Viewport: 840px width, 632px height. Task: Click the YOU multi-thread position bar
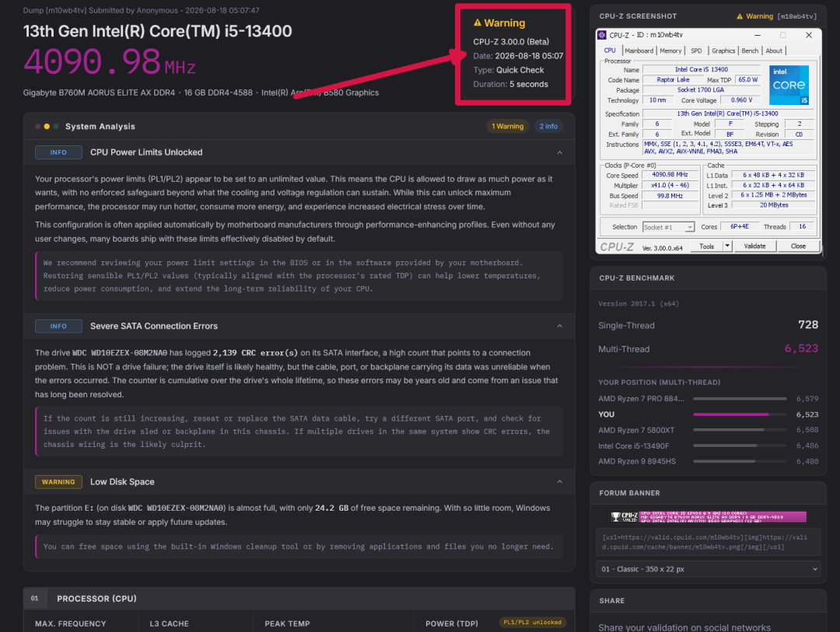click(x=740, y=414)
